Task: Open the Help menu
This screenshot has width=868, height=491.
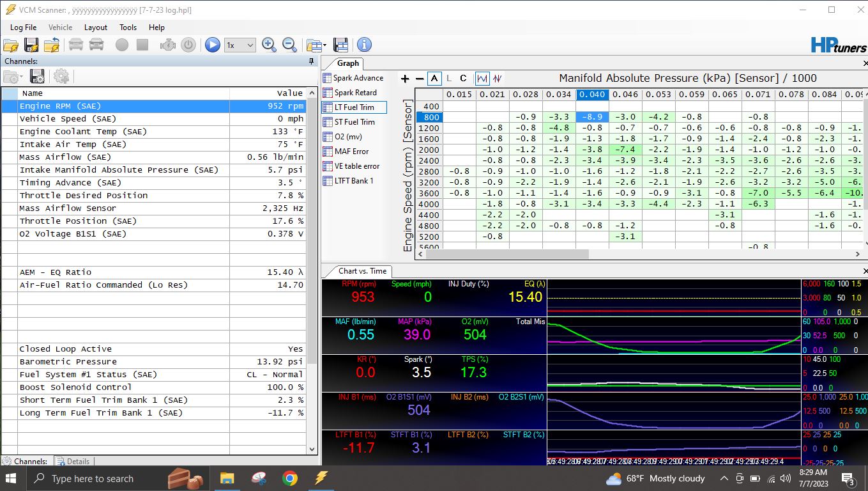Action: point(156,27)
